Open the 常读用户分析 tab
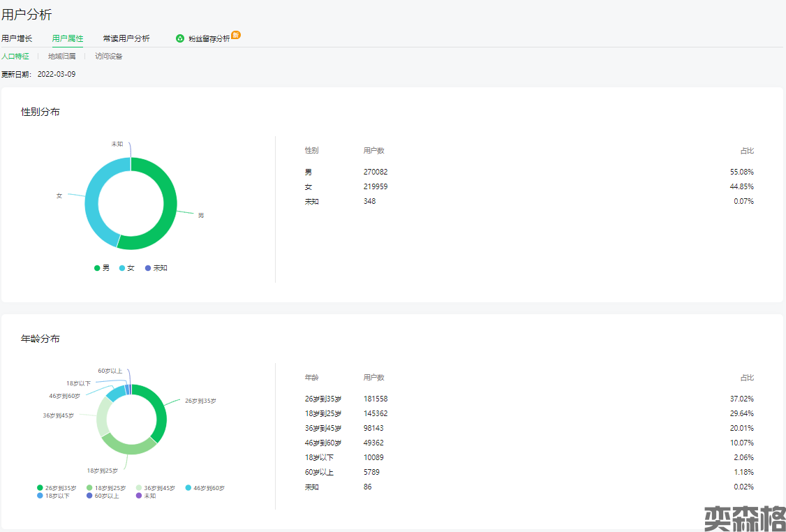786x532 pixels. [x=126, y=38]
